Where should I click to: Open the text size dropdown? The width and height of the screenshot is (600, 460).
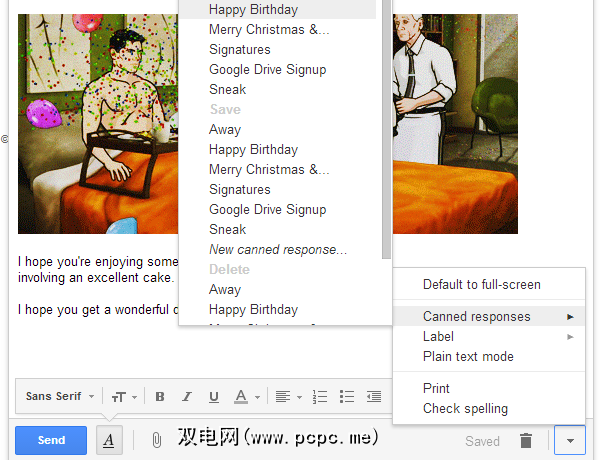click(x=124, y=397)
